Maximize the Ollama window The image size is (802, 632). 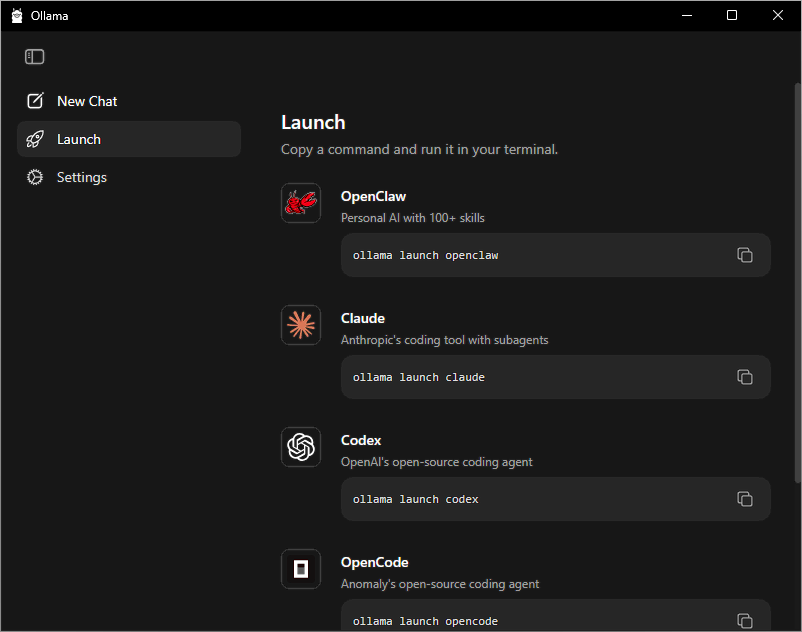click(732, 15)
